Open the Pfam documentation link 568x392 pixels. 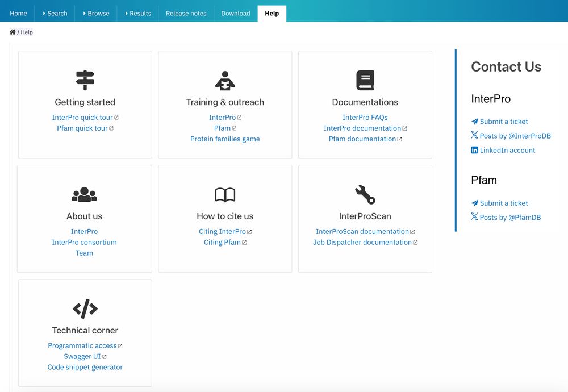pos(362,139)
